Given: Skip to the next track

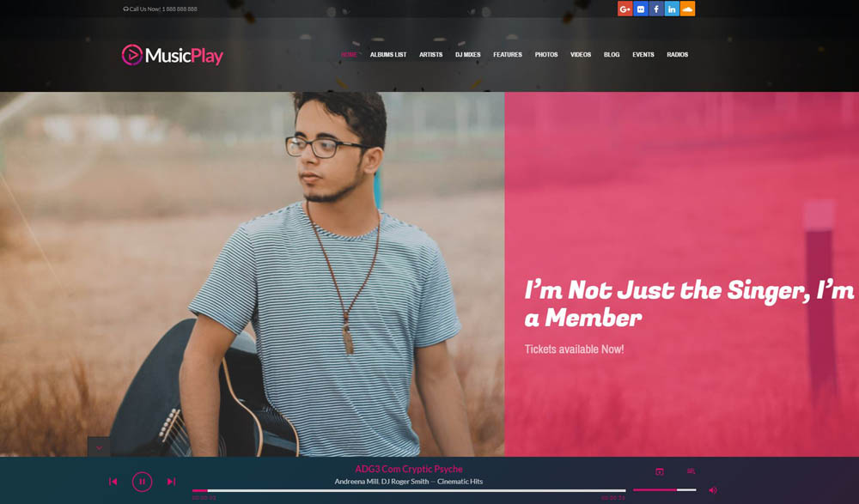Looking at the screenshot, I should 171,482.
